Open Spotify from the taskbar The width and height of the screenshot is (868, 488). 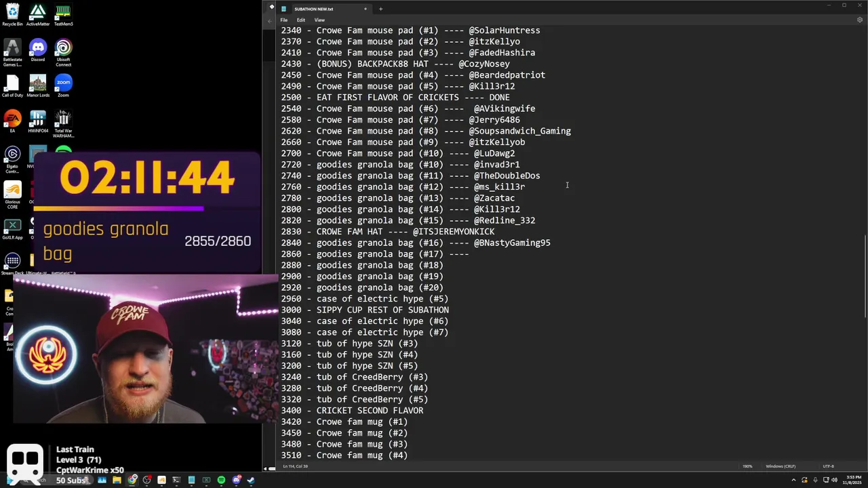tap(221, 480)
